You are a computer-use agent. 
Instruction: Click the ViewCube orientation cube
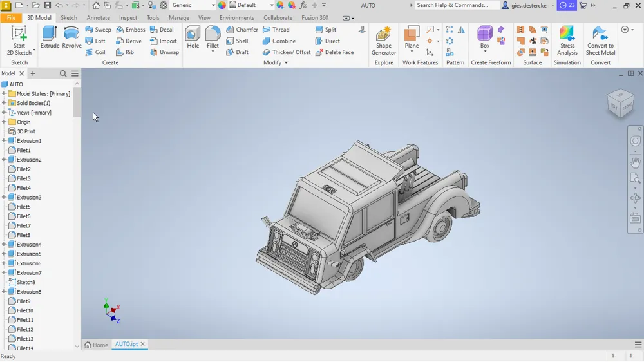click(x=620, y=102)
